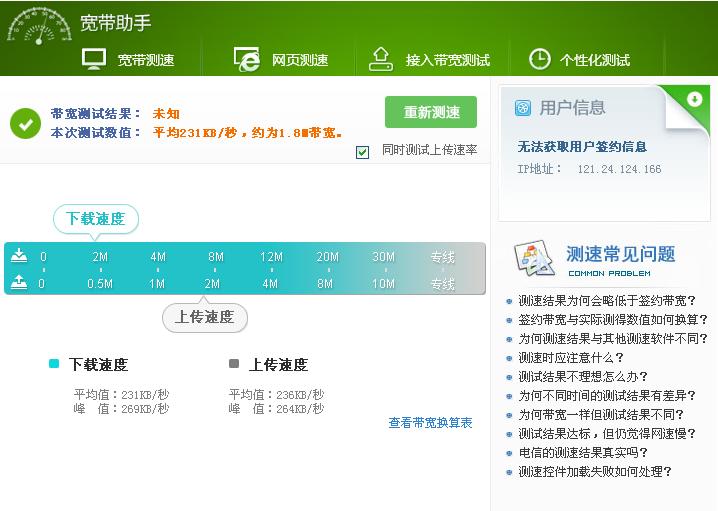Click the gray 上传速度 legend square

[x=234, y=364]
